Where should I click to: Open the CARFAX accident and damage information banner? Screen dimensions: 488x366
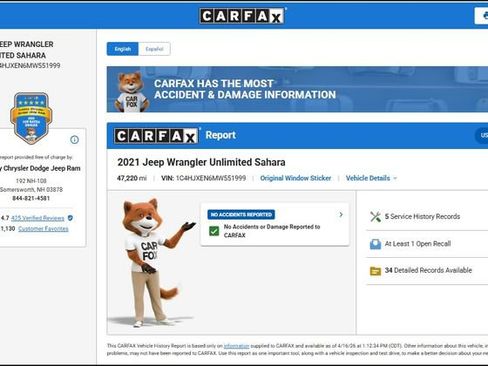click(297, 89)
